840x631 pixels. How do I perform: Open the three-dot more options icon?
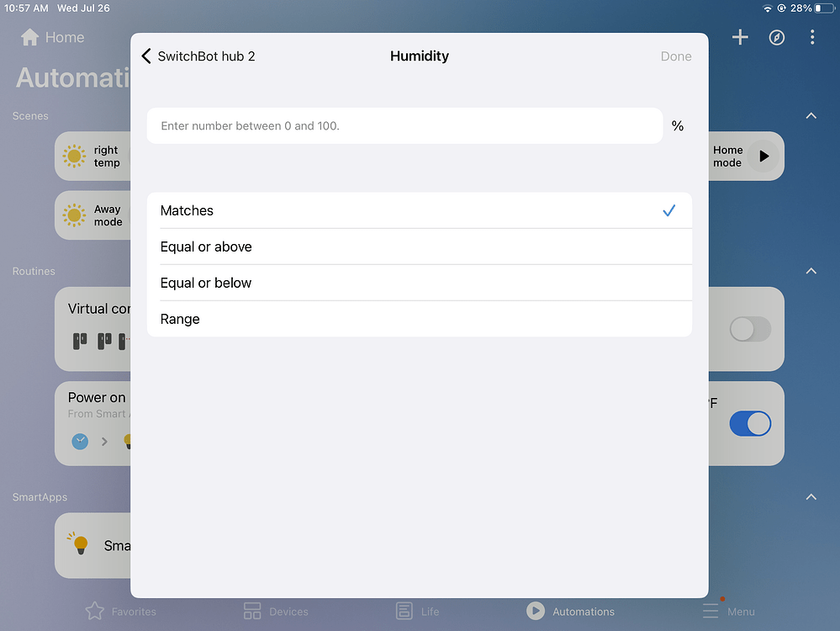[811, 37]
